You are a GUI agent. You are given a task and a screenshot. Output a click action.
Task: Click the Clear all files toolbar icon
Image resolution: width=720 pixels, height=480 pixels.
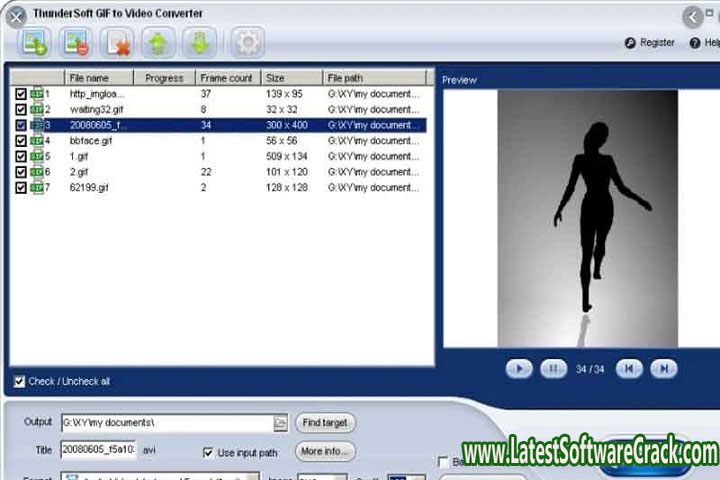click(x=117, y=43)
